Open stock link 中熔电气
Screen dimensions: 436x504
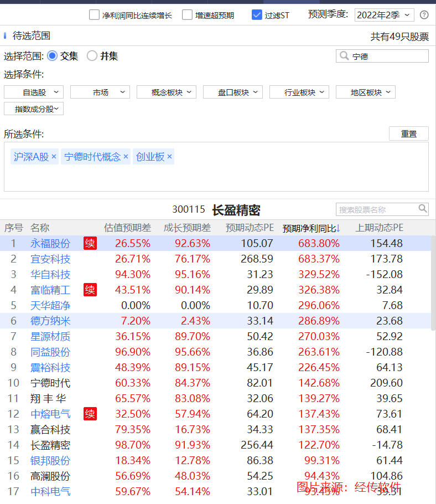coord(50,414)
